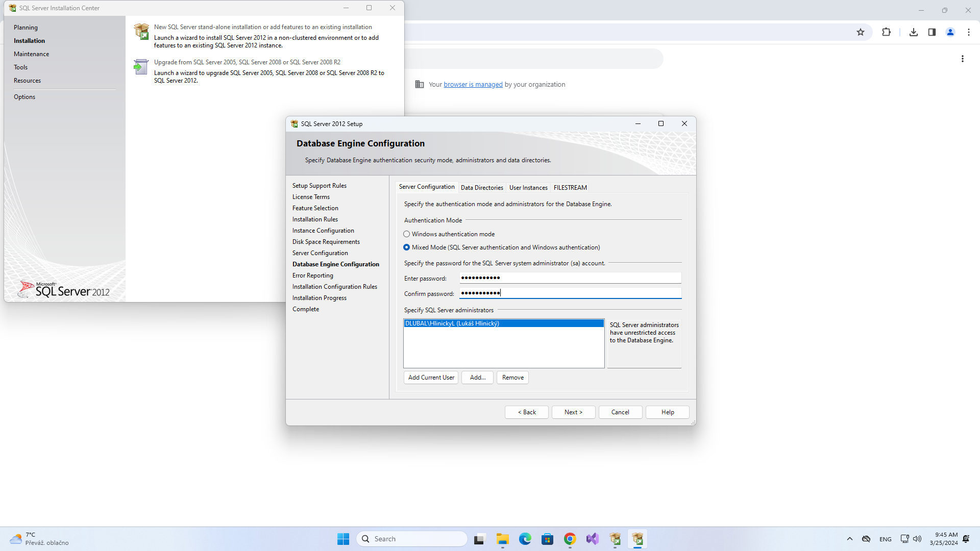Toggle FILESTREAM tab settings

pyautogui.click(x=570, y=187)
